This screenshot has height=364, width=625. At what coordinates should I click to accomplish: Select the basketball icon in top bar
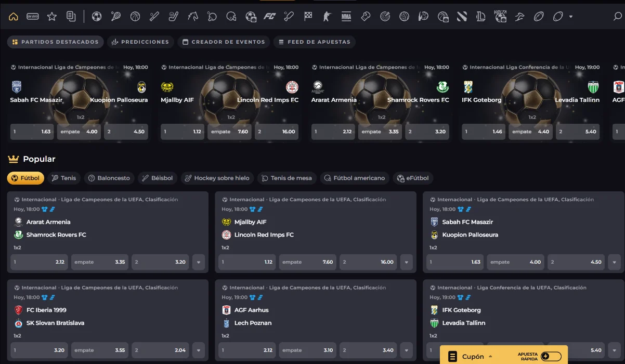(135, 17)
